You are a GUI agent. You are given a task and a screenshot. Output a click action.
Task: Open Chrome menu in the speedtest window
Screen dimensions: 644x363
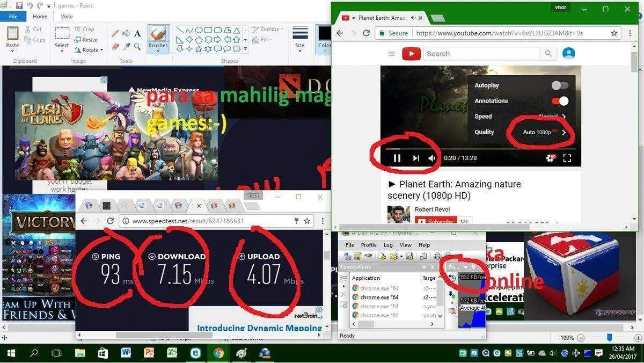click(x=323, y=221)
